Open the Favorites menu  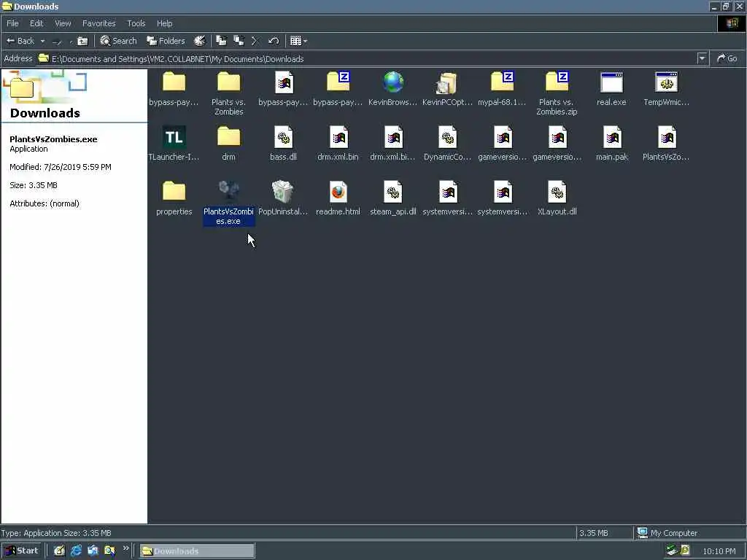tap(98, 23)
